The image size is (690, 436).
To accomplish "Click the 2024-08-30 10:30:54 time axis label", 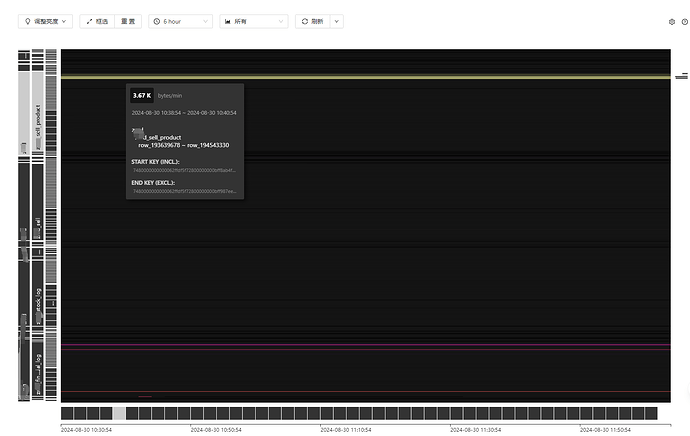I will point(86,430).
